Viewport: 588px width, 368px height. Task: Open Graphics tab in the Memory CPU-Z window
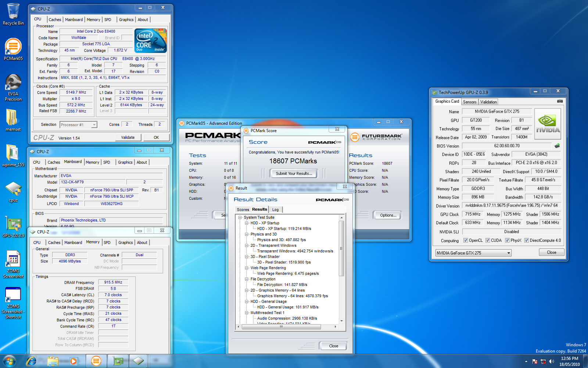click(125, 243)
